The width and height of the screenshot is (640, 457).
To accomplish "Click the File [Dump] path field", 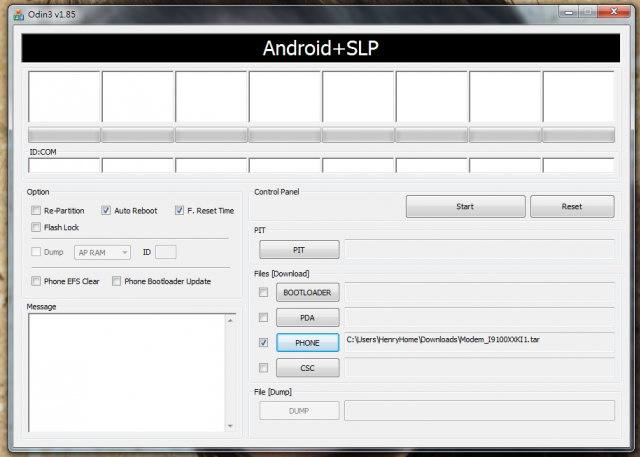I will click(x=480, y=410).
